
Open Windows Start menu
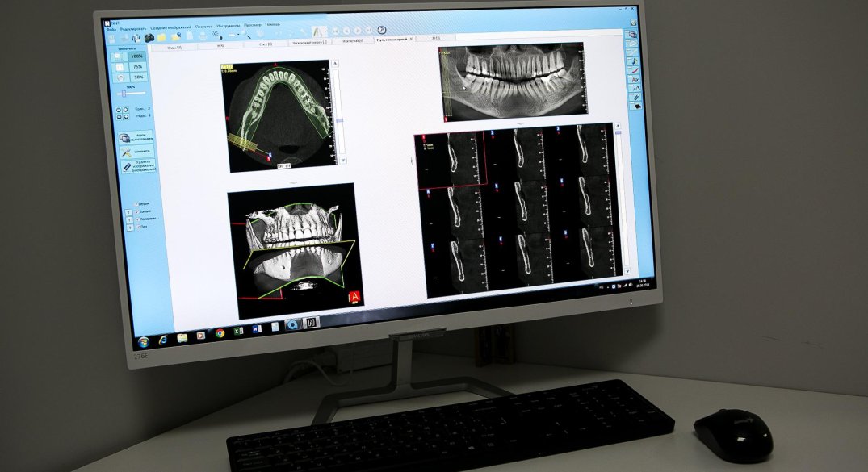[x=144, y=341]
